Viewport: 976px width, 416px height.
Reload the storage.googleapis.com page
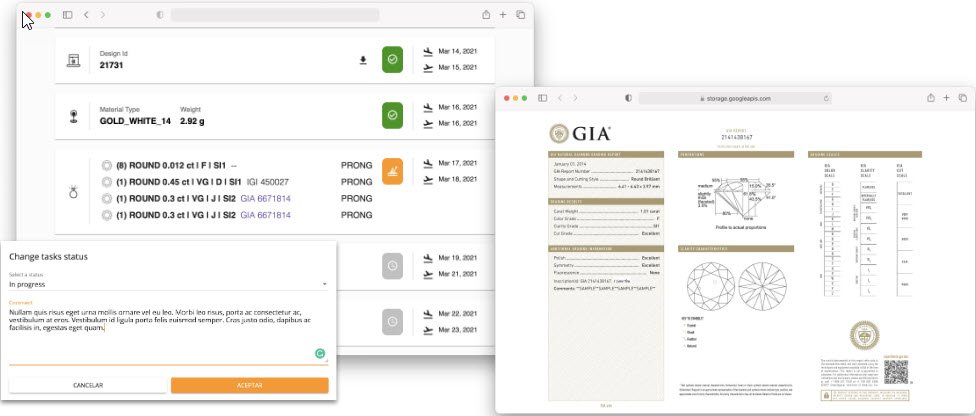coord(826,98)
